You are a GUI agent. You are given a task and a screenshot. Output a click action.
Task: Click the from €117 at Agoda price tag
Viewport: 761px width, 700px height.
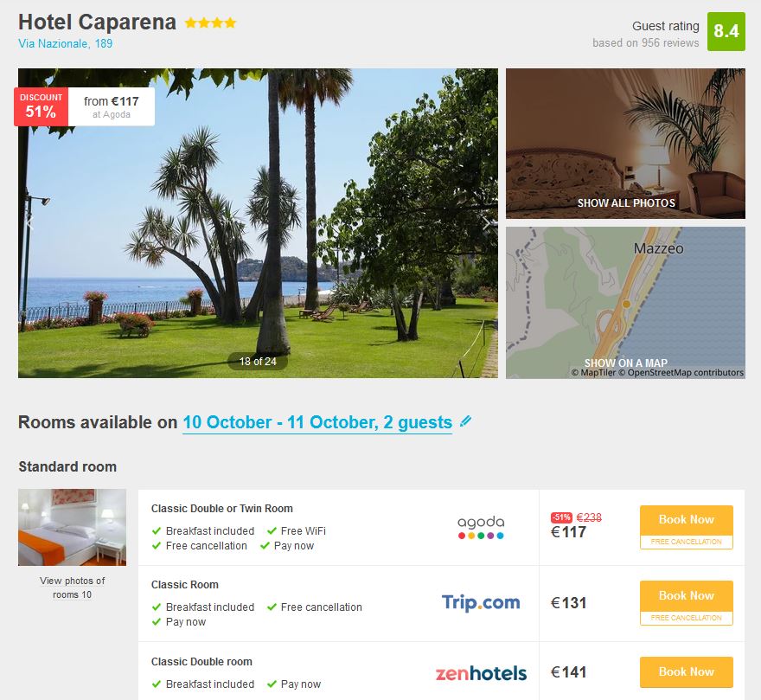click(112, 106)
